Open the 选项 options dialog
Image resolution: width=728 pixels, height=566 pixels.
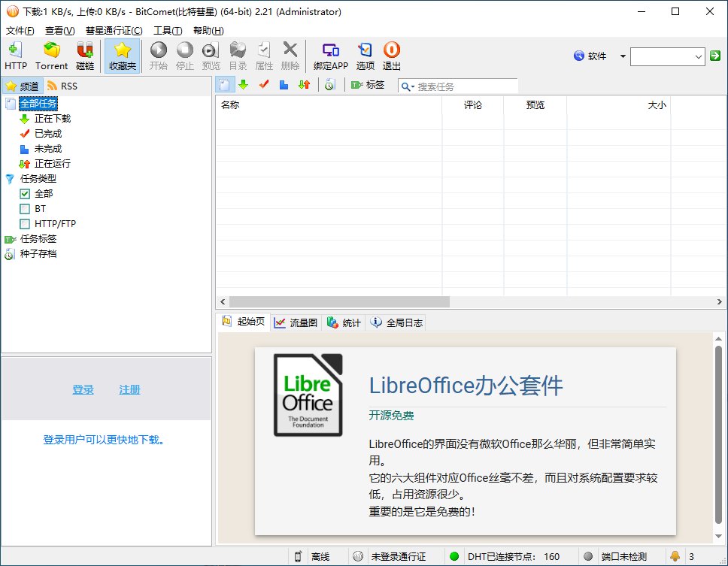pos(366,56)
